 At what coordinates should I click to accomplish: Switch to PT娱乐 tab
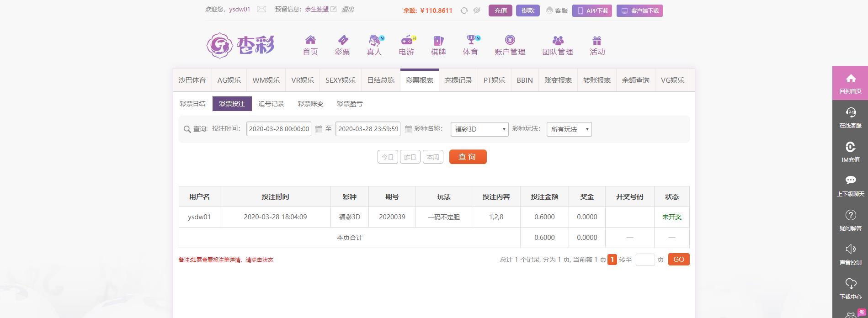pyautogui.click(x=495, y=80)
